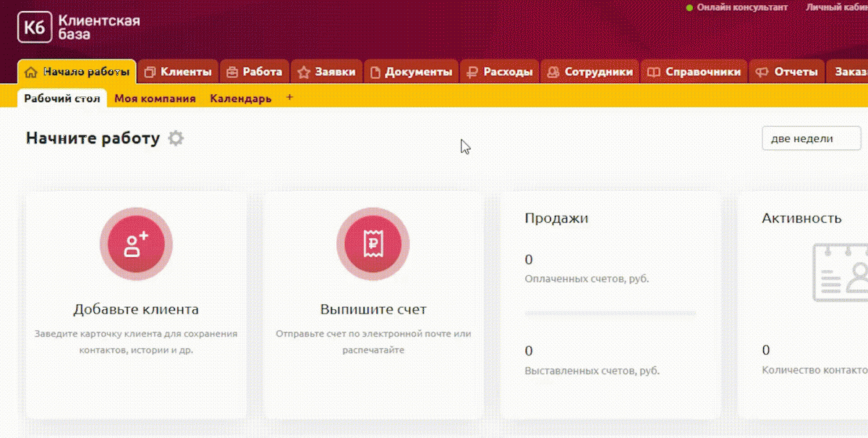Click the green online consultant status dot
The image size is (868, 438).
point(689,7)
